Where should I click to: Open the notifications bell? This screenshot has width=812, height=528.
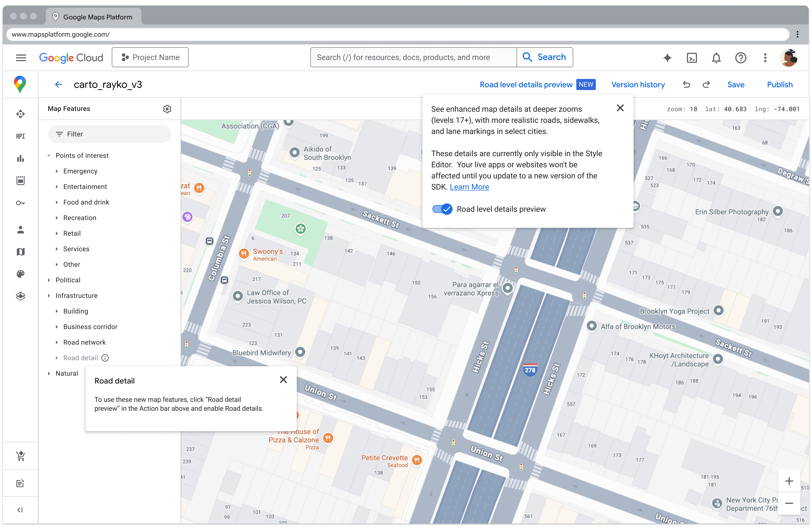716,58
